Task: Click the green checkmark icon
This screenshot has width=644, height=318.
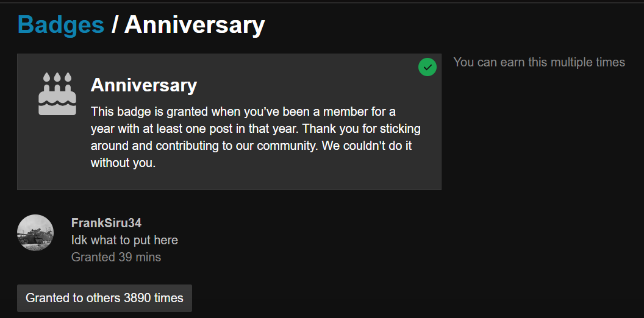Action: 428,67
